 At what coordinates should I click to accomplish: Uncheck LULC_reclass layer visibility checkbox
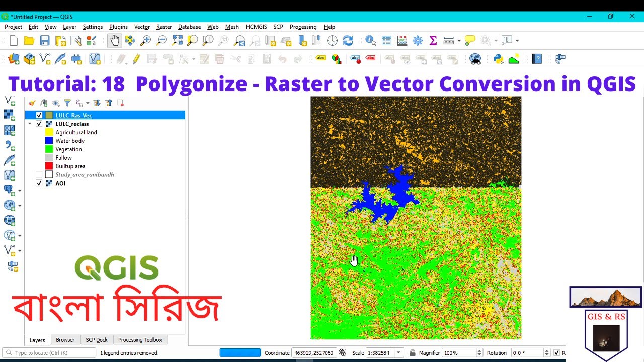39,124
